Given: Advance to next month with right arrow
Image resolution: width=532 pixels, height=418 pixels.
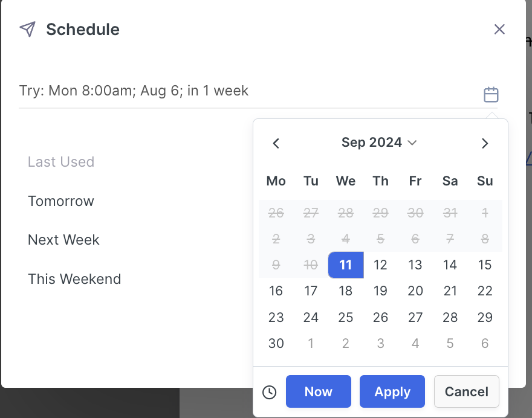Looking at the screenshot, I should click(484, 143).
